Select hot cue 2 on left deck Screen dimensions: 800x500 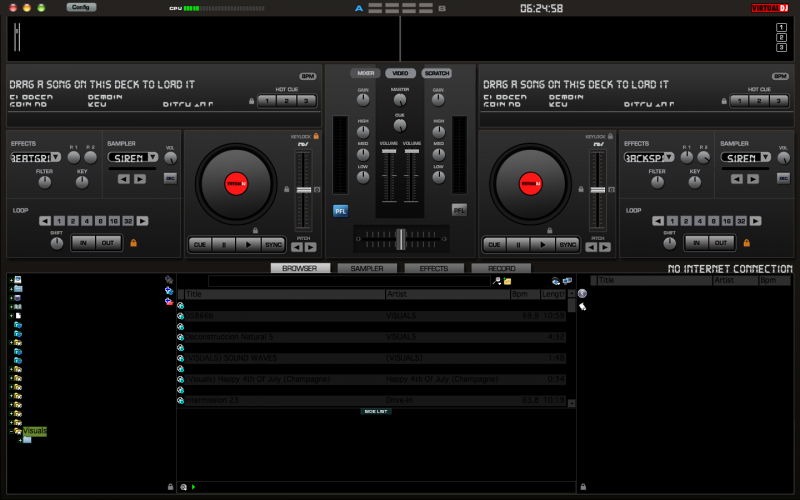284,100
